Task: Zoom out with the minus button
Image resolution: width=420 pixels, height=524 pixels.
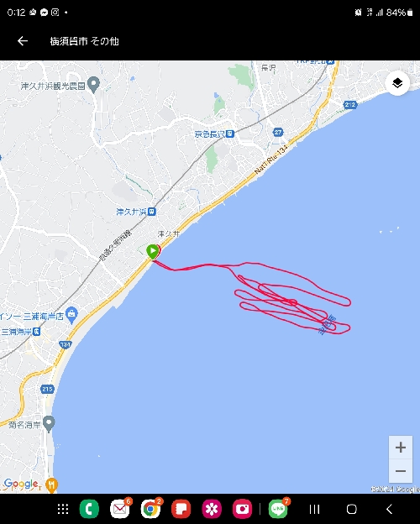Action: pyautogui.click(x=401, y=471)
